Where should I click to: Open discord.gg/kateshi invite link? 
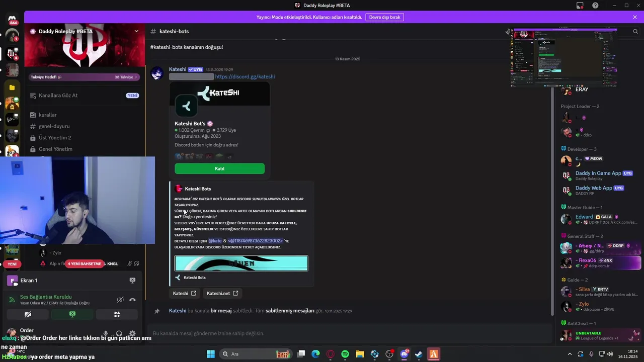(245, 77)
